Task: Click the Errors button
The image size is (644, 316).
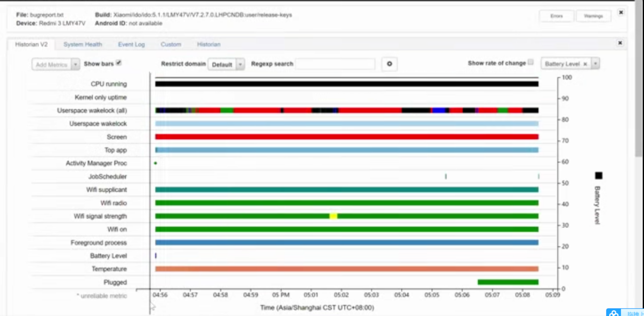Action: point(556,16)
